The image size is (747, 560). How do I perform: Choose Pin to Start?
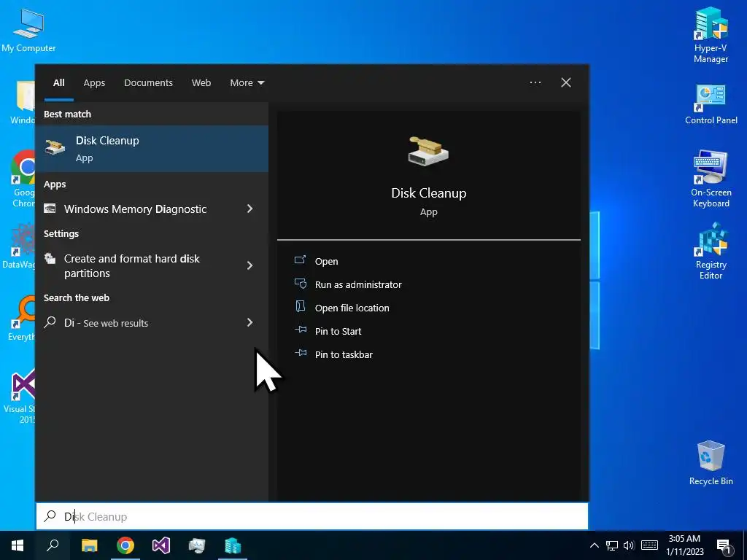point(338,331)
